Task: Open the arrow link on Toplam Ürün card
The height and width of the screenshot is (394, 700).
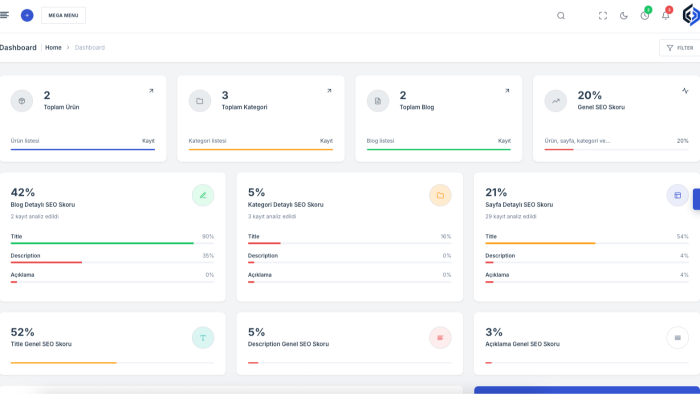Action: click(151, 91)
